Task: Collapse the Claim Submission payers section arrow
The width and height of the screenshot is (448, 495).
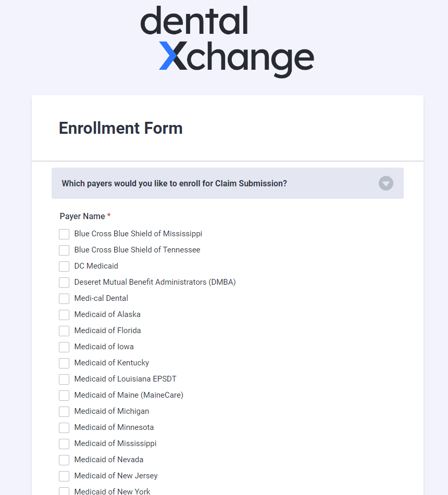Action: tap(386, 183)
